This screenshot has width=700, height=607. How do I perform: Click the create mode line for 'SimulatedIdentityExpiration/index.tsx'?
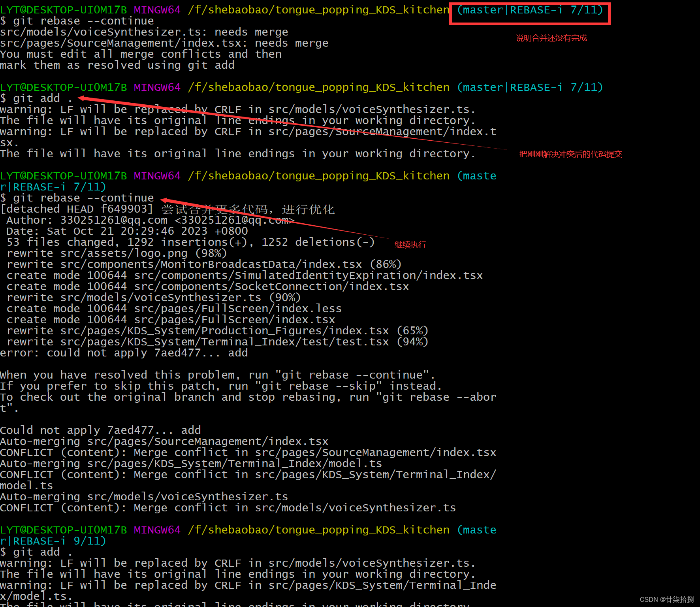(x=245, y=275)
